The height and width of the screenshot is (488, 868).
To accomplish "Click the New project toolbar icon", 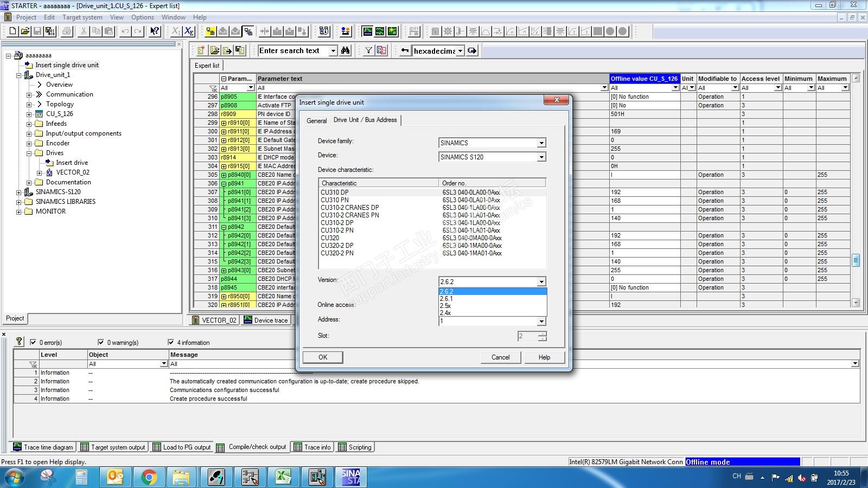I will click(12, 31).
